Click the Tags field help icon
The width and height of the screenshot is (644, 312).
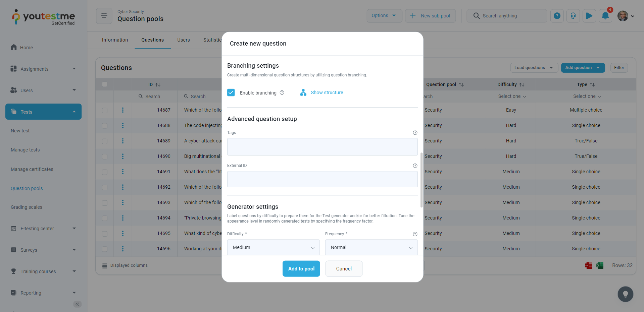pos(415,133)
